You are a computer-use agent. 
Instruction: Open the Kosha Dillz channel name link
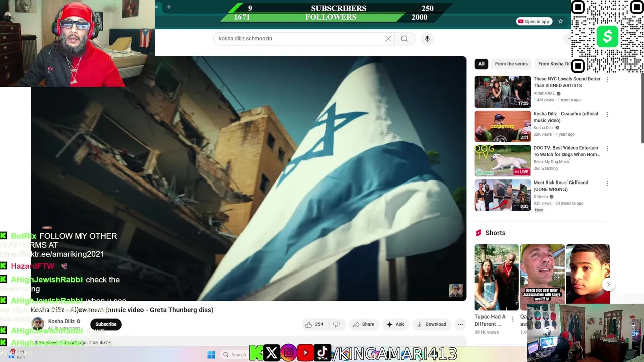[61, 321]
